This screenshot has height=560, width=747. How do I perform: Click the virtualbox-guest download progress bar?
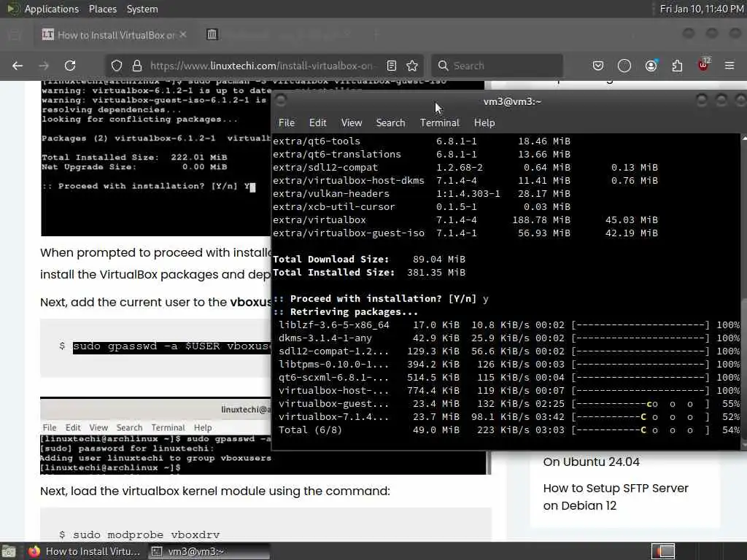pyautogui.click(x=640, y=404)
